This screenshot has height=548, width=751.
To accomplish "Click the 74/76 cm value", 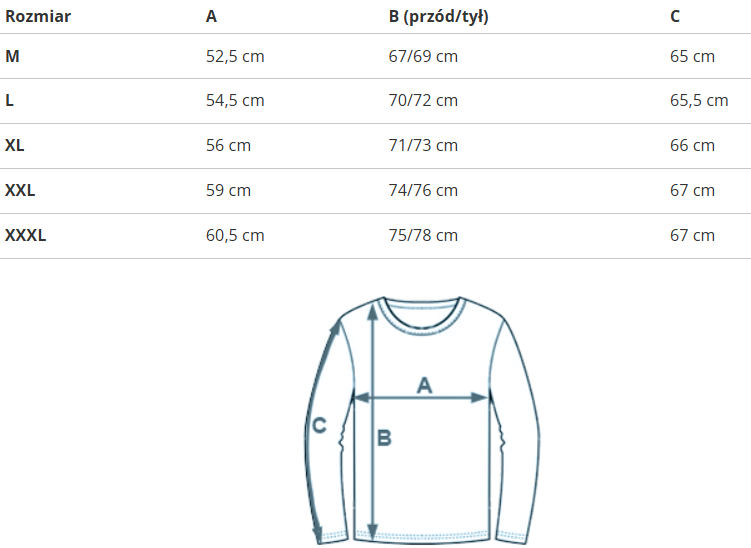I will click(x=423, y=190).
